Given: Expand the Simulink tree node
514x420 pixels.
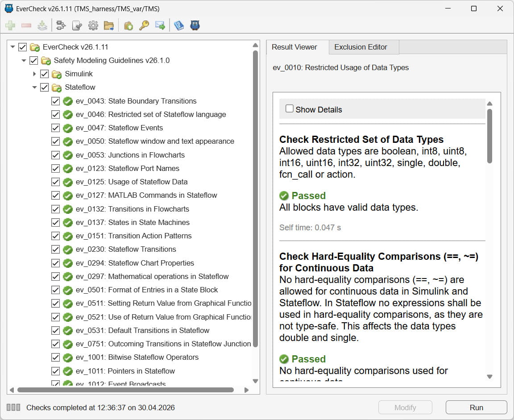Looking at the screenshot, I should tap(34, 74).
